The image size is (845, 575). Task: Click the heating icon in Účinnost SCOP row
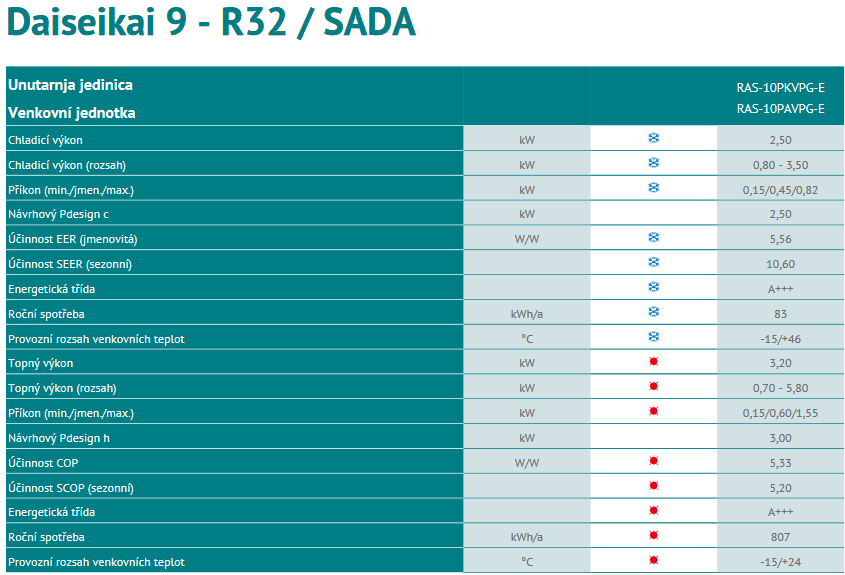tap(653, 487)
